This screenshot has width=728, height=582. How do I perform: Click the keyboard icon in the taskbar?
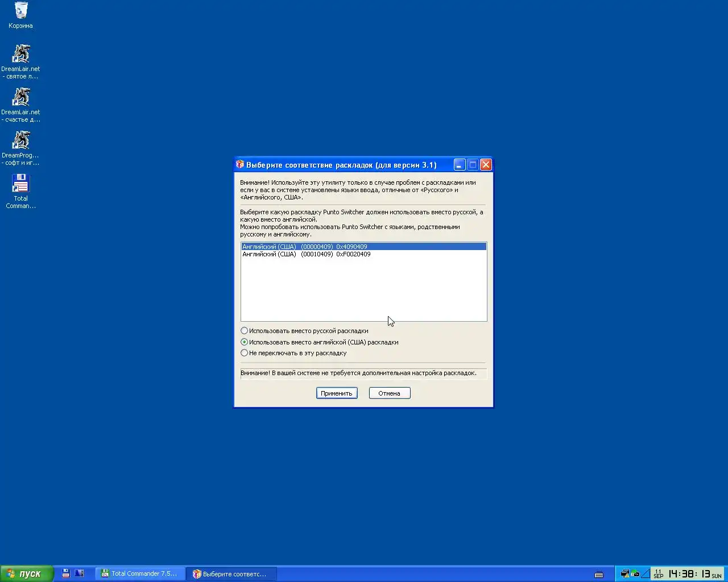coord(599,574)
